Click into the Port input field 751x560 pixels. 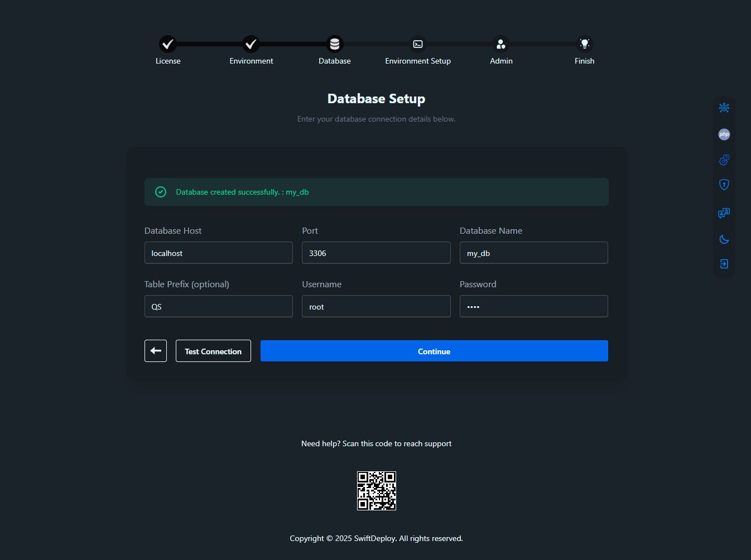[x=376, y=253]
